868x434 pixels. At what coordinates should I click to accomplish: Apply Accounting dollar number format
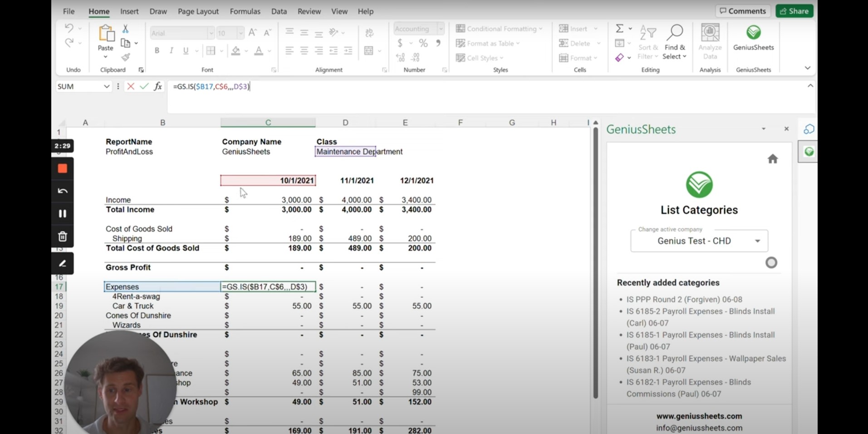point(400,43)
